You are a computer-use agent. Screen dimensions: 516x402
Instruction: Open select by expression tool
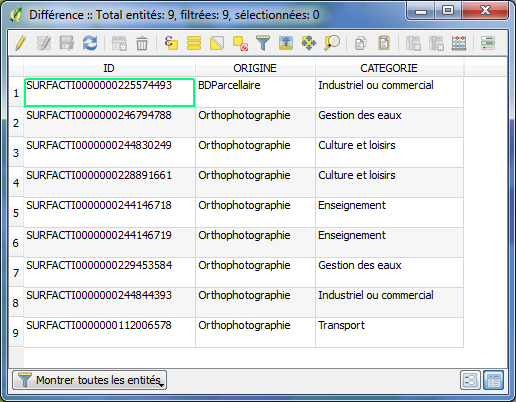coord(171,43)
